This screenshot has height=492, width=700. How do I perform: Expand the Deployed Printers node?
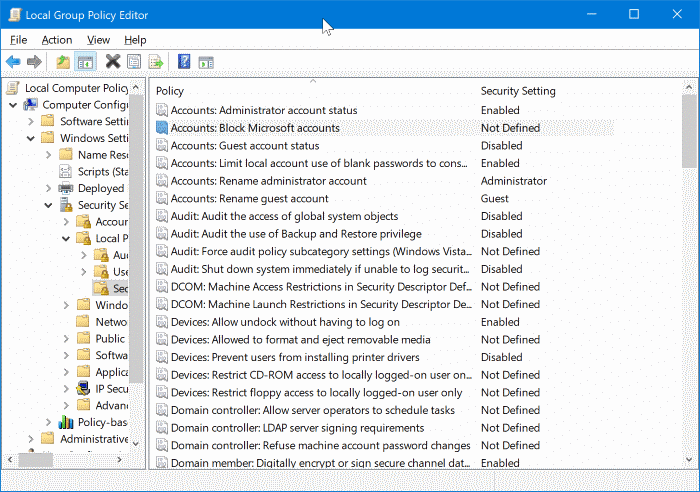[48, 188]
